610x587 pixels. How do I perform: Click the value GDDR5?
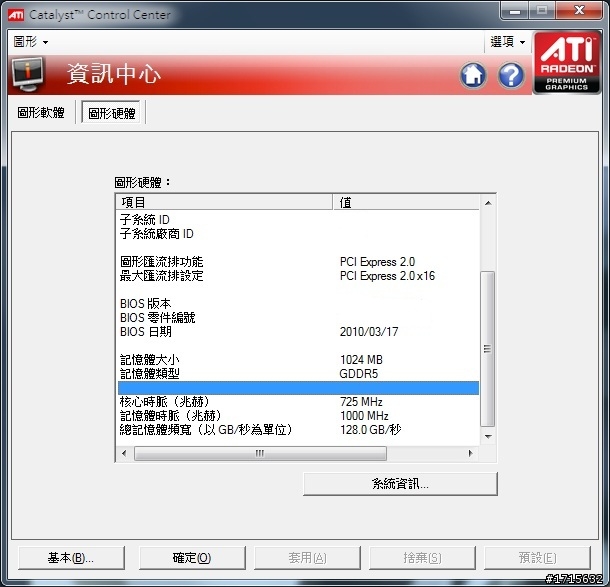[x=359, y=374]
